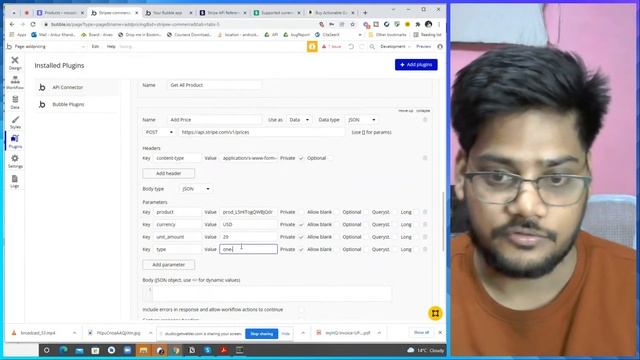
Task: Open the Body type JSON dropdown
Action: (x=195, y=189)
